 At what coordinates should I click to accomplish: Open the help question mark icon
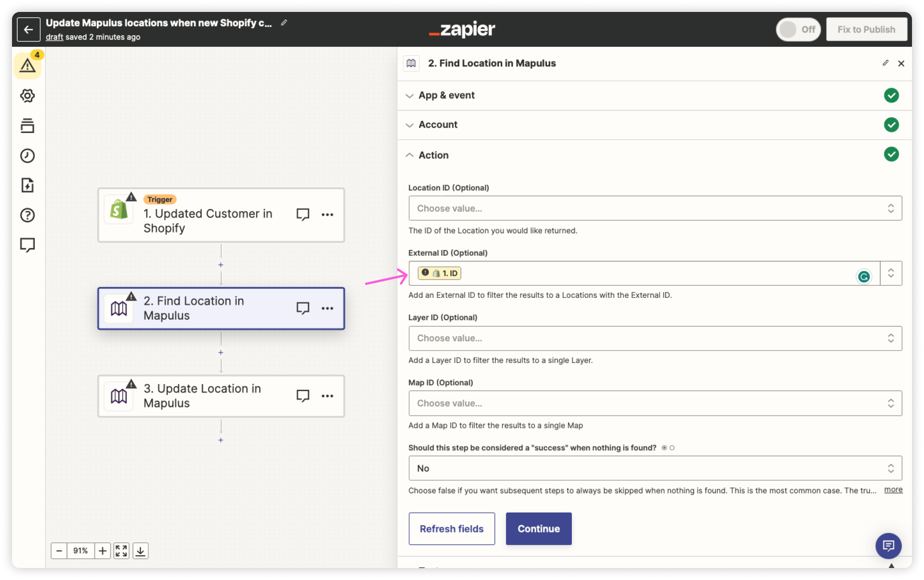coord(27,215)
